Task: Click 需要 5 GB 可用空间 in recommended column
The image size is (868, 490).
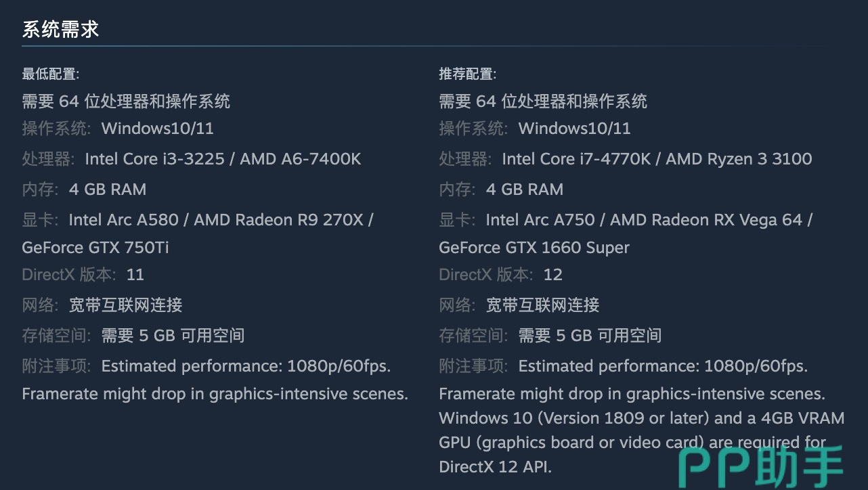Action: pos(590,336)
